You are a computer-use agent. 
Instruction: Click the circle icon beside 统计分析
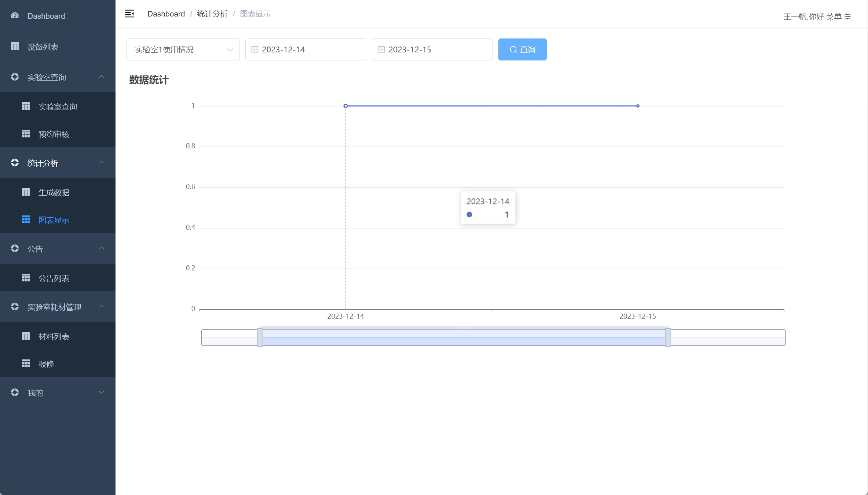coord(15,163)
